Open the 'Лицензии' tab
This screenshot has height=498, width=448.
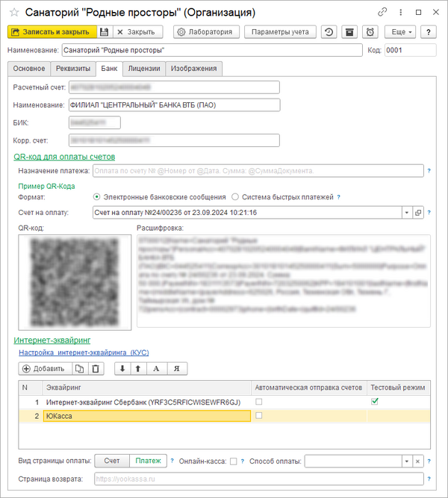(x=143, y=69)
